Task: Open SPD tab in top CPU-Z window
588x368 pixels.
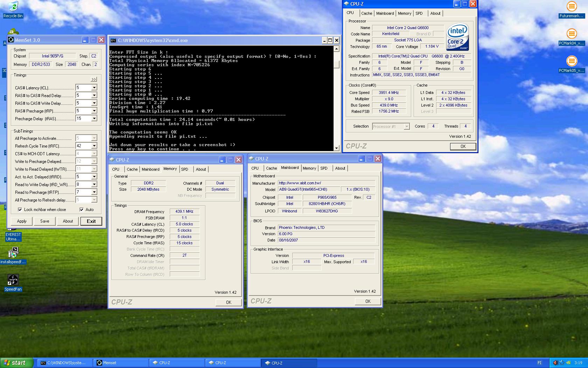Action: point(419,13)
